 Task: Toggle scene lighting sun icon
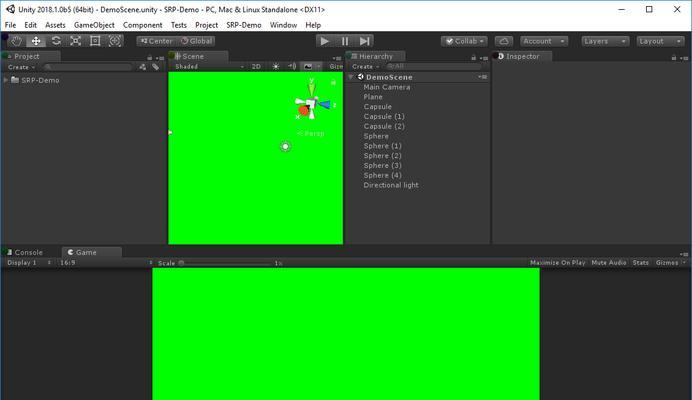point(276,67)
